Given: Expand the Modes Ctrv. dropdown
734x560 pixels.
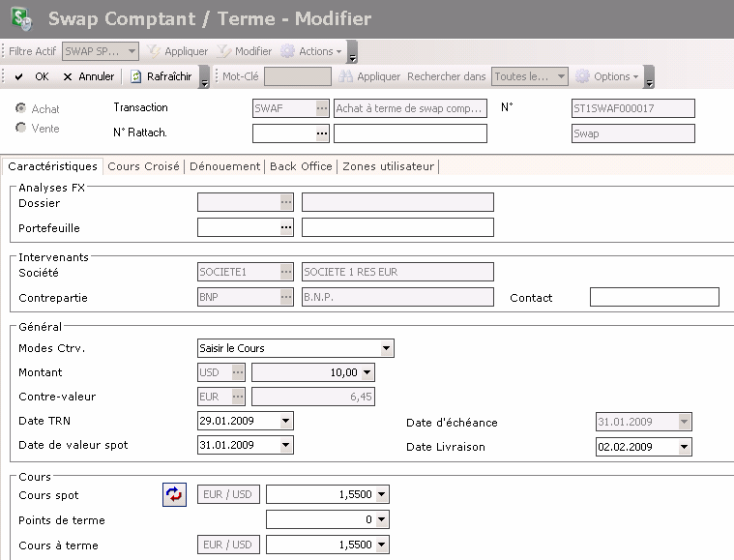Looking at the screenshot, I should click(386, 348).
